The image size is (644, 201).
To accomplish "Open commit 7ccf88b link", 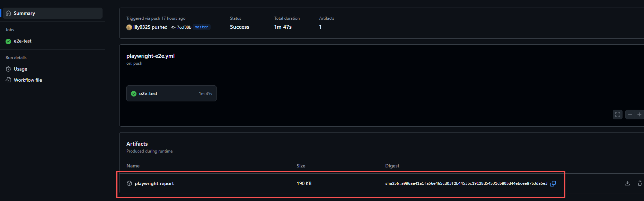I will [x=184, y=27].
